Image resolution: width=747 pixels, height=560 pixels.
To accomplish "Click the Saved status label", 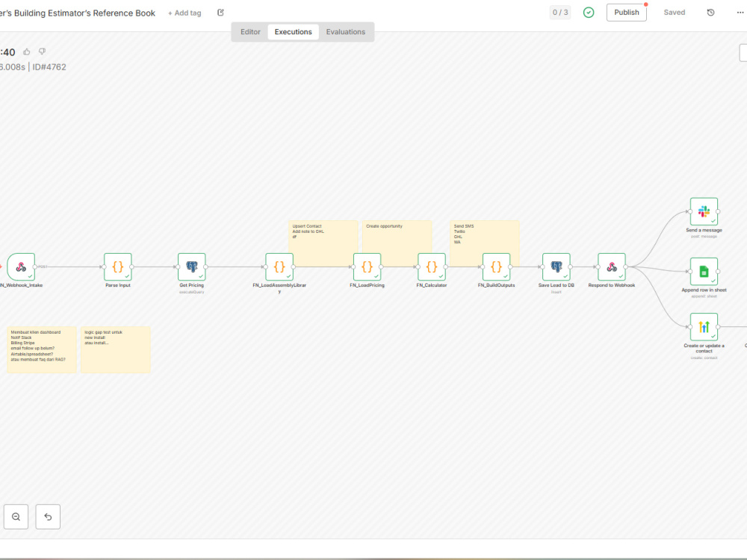I will click(x=675, y=13).
